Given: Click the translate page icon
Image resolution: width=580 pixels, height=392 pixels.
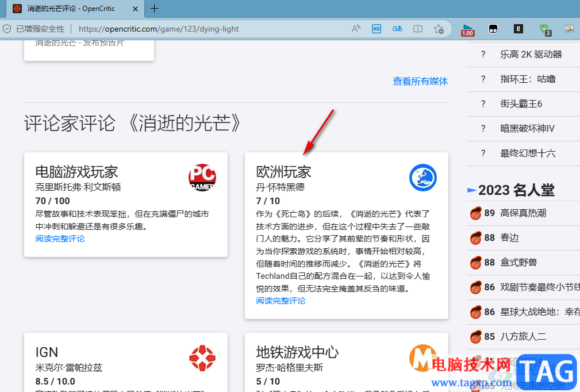Looking at the screenshot, I should pyautogui.click(x=397, y=29).
